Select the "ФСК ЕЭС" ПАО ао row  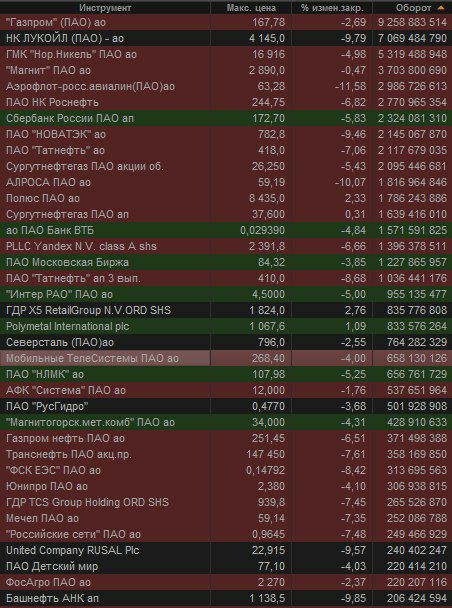click(x=226, y=470)
